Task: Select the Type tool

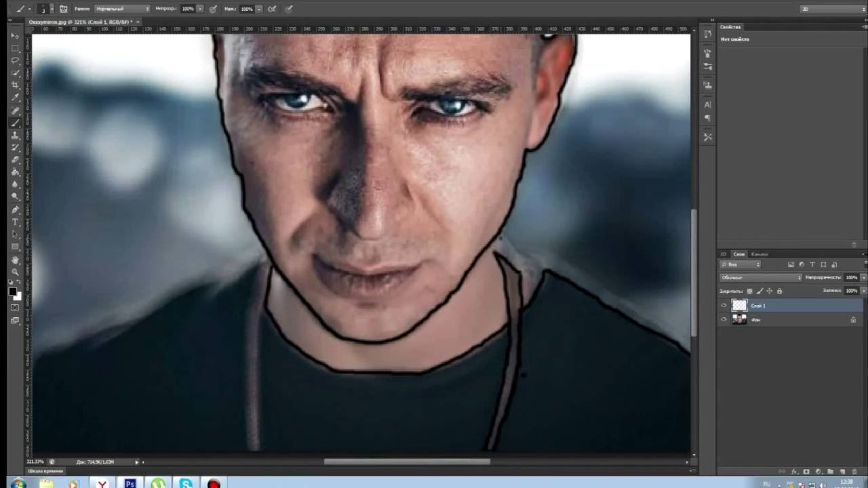Action: pos(15,222)
